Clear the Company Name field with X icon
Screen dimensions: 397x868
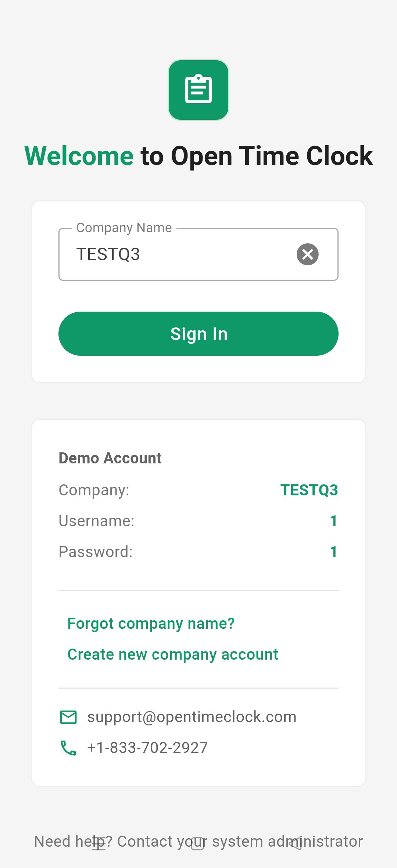coord(307,254)
